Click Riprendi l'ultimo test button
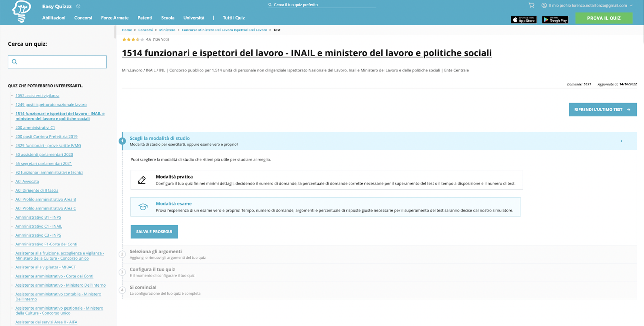Screen dimensions: 644x326 click(602, 110)
